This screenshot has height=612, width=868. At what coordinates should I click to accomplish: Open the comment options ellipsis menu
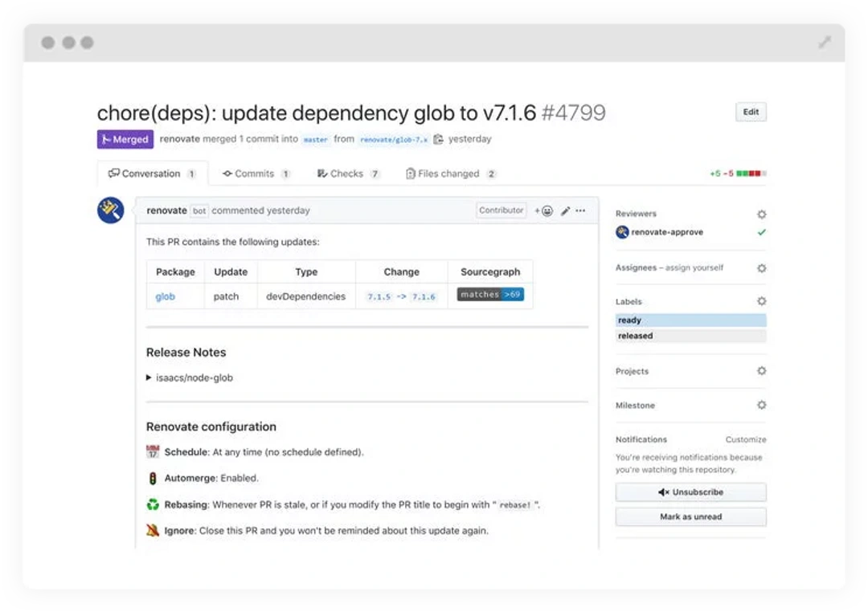(580, 210)
